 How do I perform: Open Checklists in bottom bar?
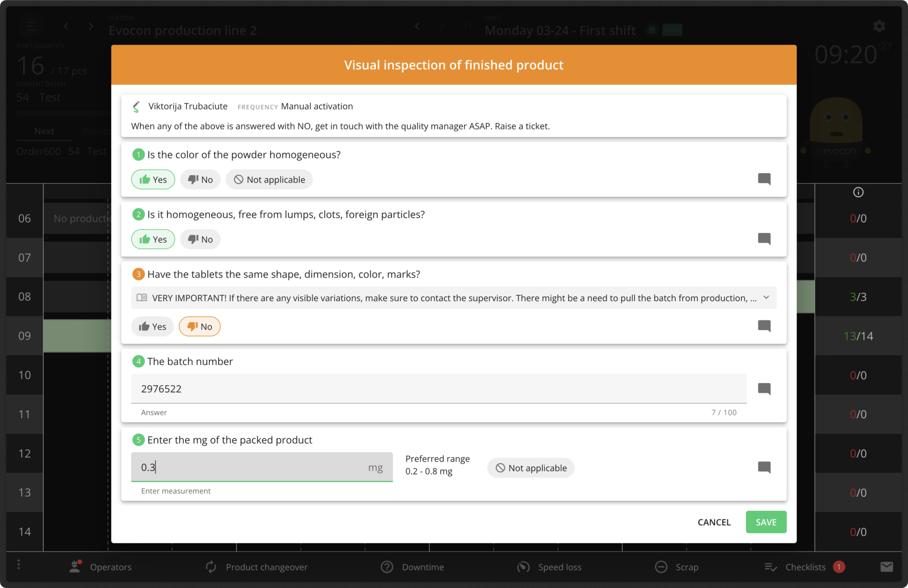click(x=804, y=567)
